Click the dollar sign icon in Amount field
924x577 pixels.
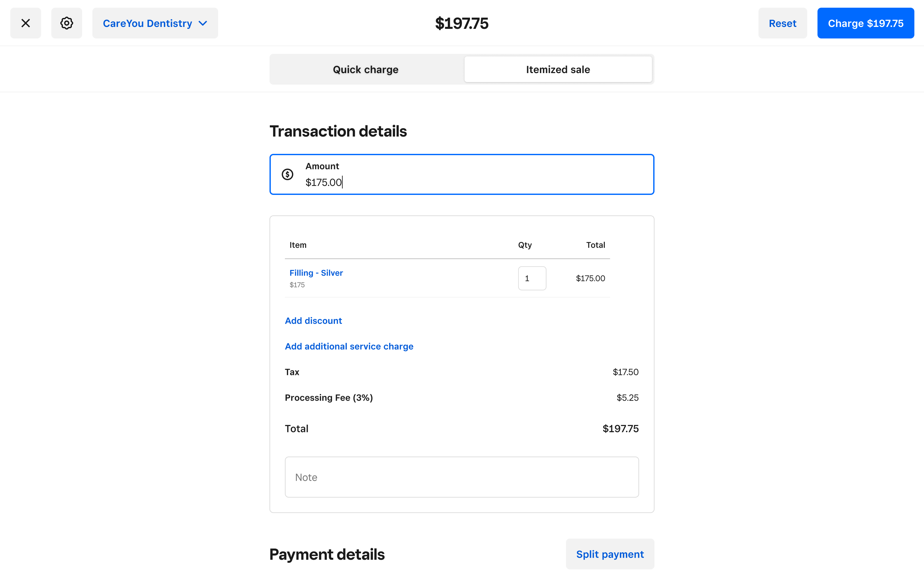pyautogui.click(x=287, y=174)
